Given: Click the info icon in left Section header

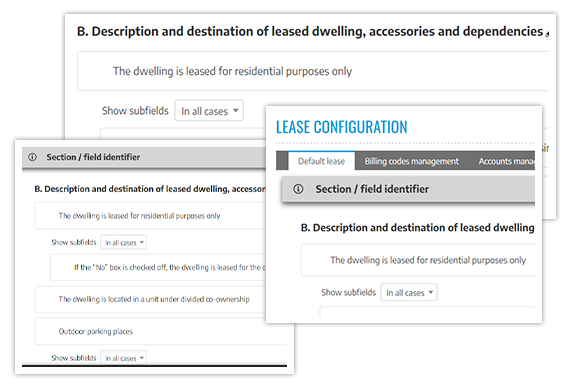Looking at the screenshot, I should (x=33, y=157).
